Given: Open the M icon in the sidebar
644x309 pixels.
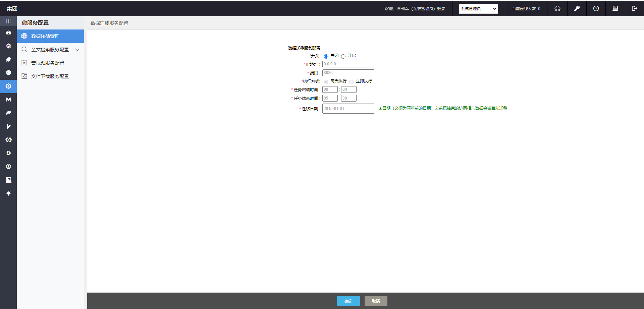Looking at the screenshot, I should (x=8, y=100).
